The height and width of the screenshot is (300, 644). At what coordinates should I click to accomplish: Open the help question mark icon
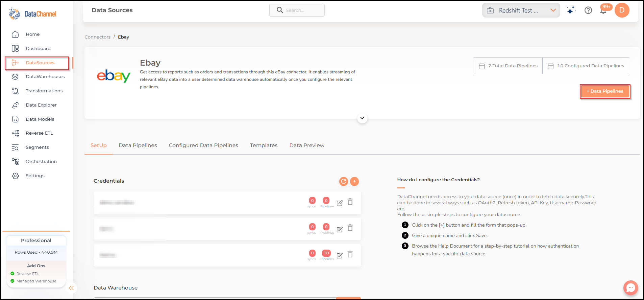point(588,10)
